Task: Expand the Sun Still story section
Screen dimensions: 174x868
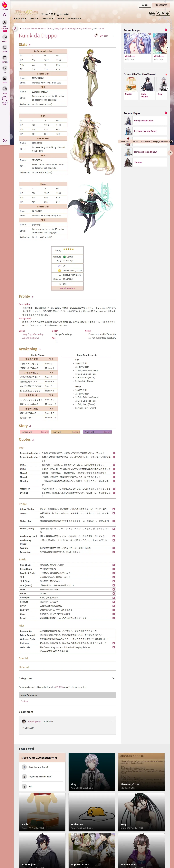Action: [x=76, y=432]
